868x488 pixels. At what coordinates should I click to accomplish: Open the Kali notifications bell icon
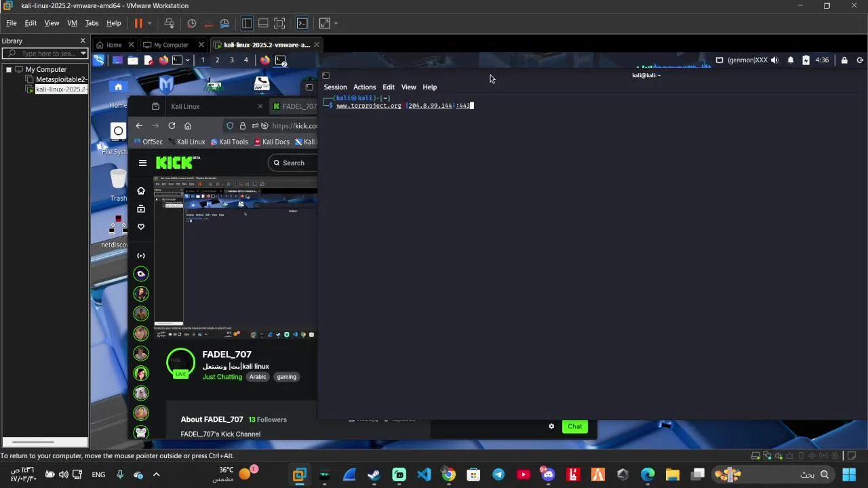coord(791,60)
